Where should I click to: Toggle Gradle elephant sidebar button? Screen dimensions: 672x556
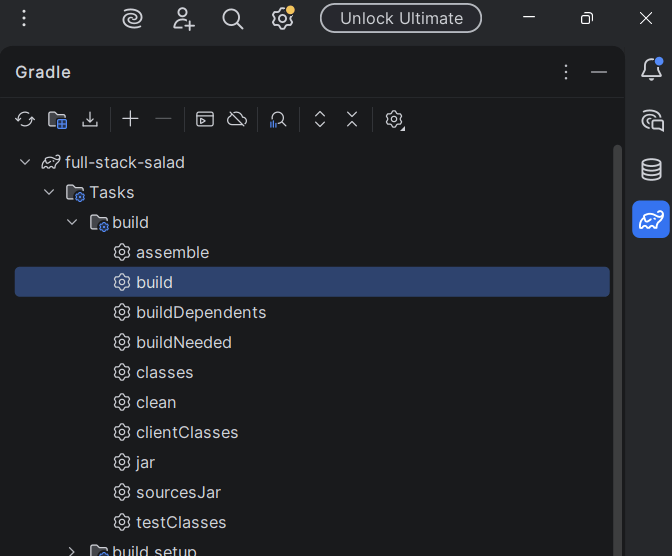click(x=651, y=219)
